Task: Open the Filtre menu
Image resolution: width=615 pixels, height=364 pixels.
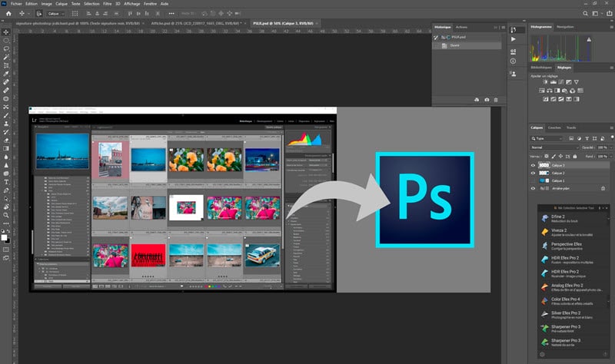Action: (x=108, y=4)
